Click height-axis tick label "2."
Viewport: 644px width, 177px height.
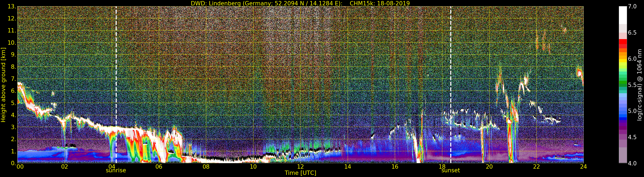point(13,139)
